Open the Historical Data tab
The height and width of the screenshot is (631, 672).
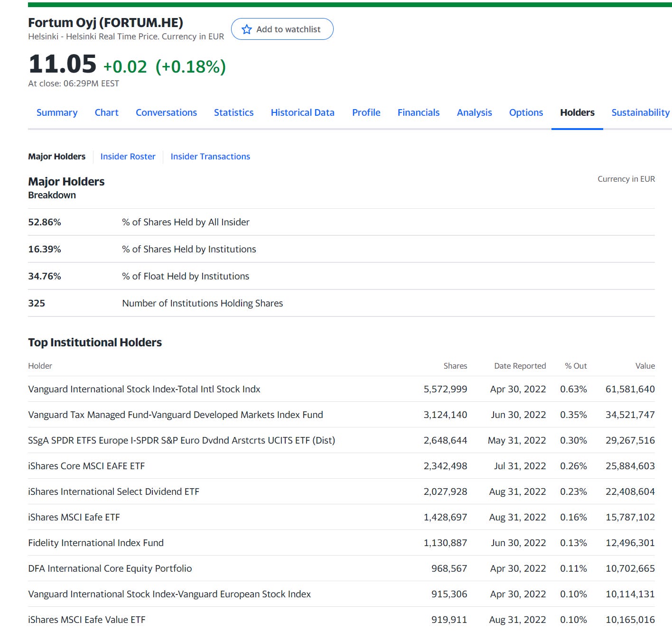coord(302,112)
